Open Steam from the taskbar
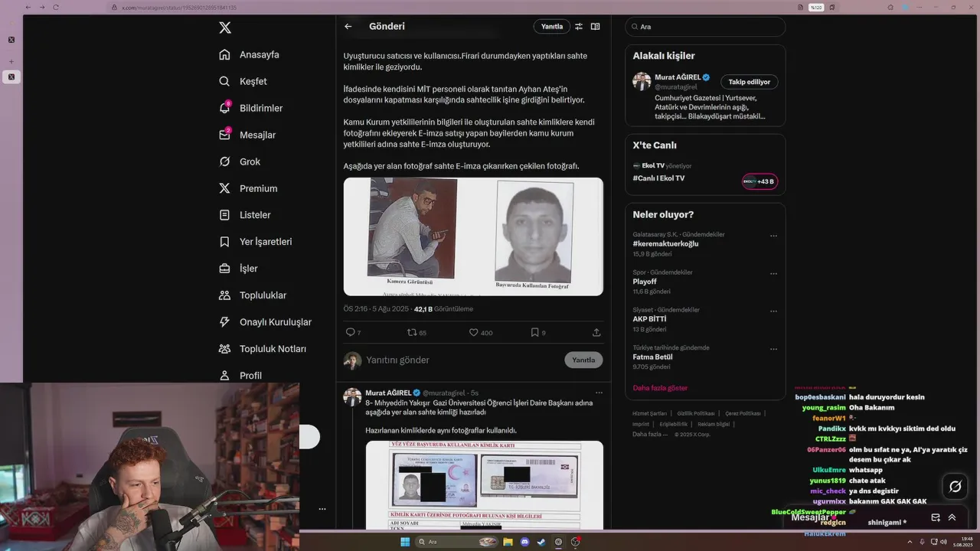Image resolution: width=980 pixels, height=551 pixels. click(x=541, y=542)
